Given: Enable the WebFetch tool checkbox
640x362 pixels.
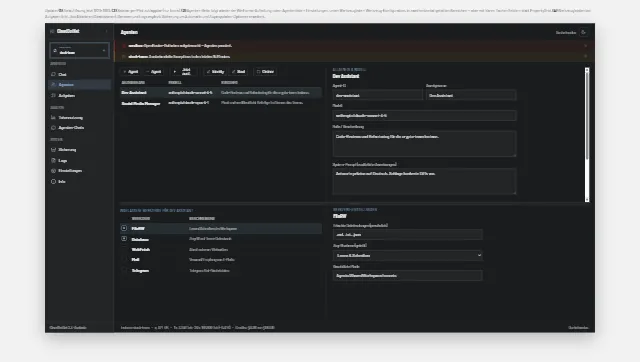Looking at the screenshot, I should point(124,249).
